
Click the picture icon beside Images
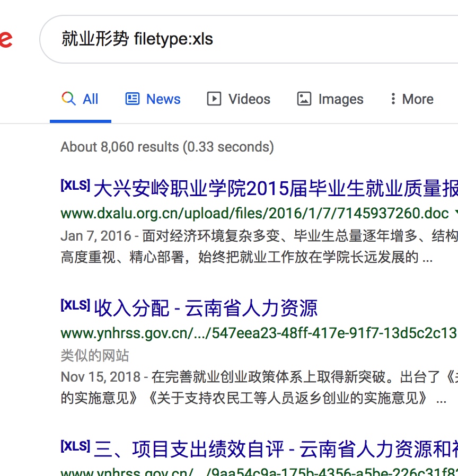(x=304, y=99)
